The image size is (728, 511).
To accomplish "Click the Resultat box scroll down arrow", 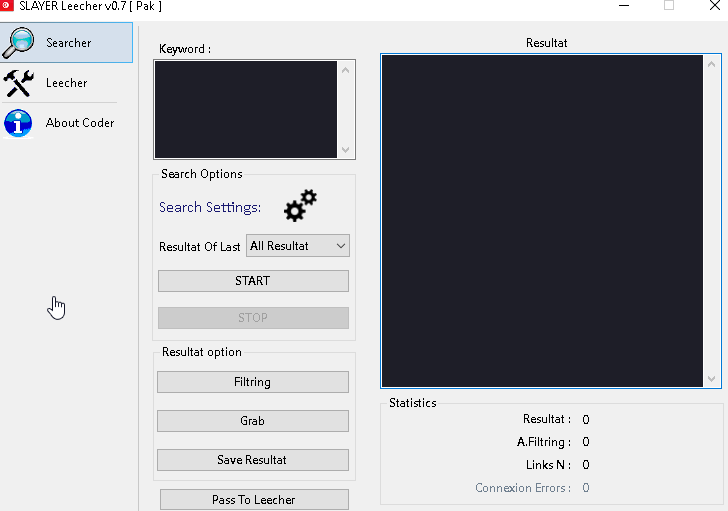I will click(711, 379).
